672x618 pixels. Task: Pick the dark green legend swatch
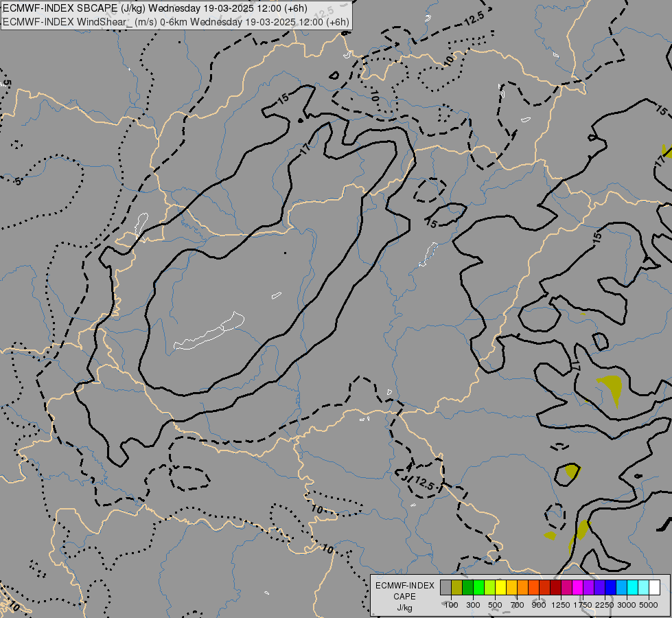(467, 588)
